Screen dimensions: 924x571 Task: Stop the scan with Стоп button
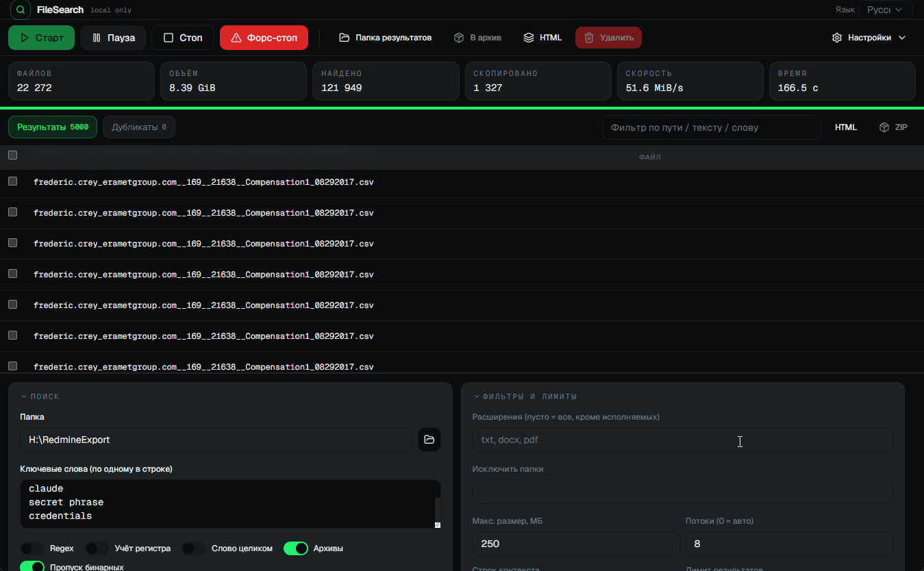click(x=183, y=38)
